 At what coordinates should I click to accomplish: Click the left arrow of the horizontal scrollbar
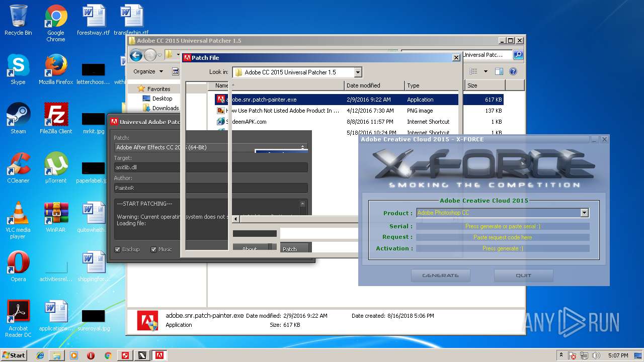point(235,219)
